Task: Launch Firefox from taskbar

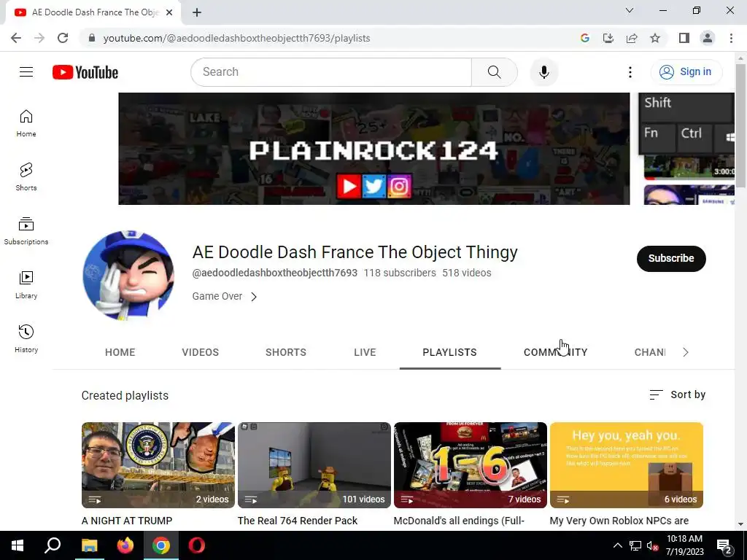Action: click(125, 545)
